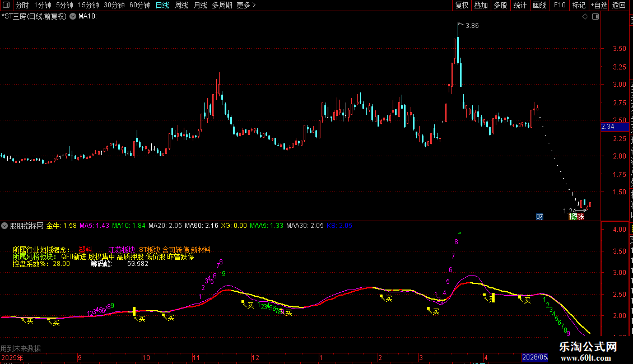
Task: Click the 涨 marker icon
Action: [580, 217]
